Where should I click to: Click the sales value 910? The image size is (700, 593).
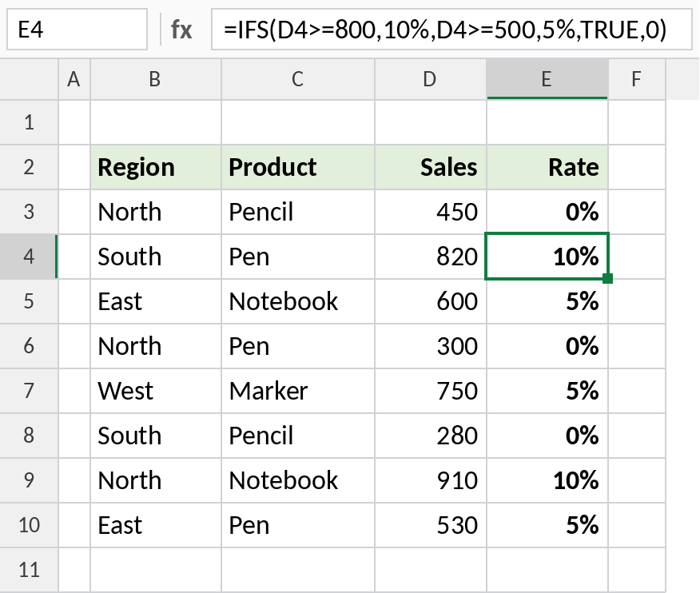tap(431, 480)
